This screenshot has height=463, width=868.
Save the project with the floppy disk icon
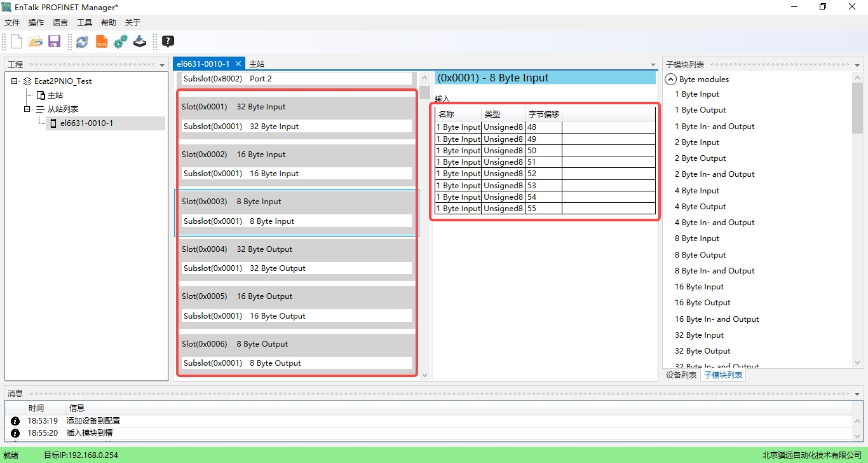[54, 42]
